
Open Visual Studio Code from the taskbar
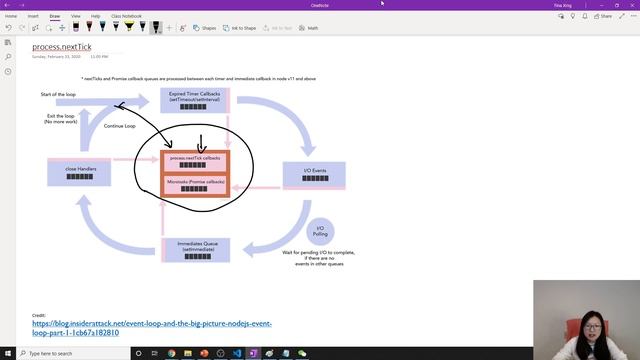click(x=237, y=353)
